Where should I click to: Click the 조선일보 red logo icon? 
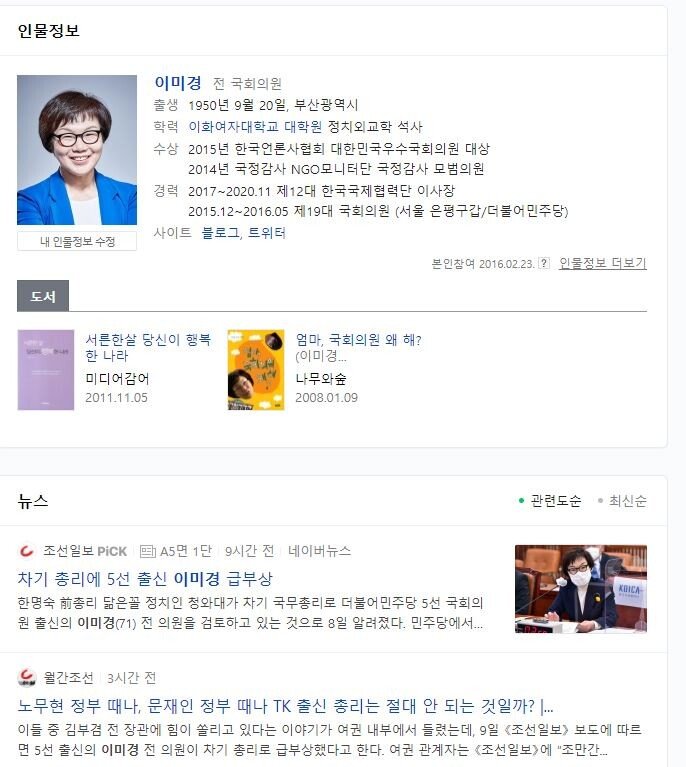coord(26,551)
